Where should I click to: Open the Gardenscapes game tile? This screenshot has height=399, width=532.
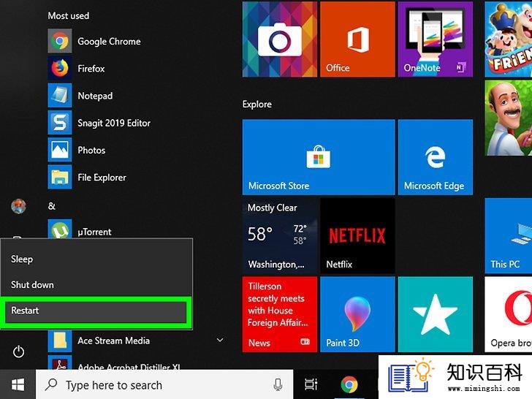[x=509, y=118]
